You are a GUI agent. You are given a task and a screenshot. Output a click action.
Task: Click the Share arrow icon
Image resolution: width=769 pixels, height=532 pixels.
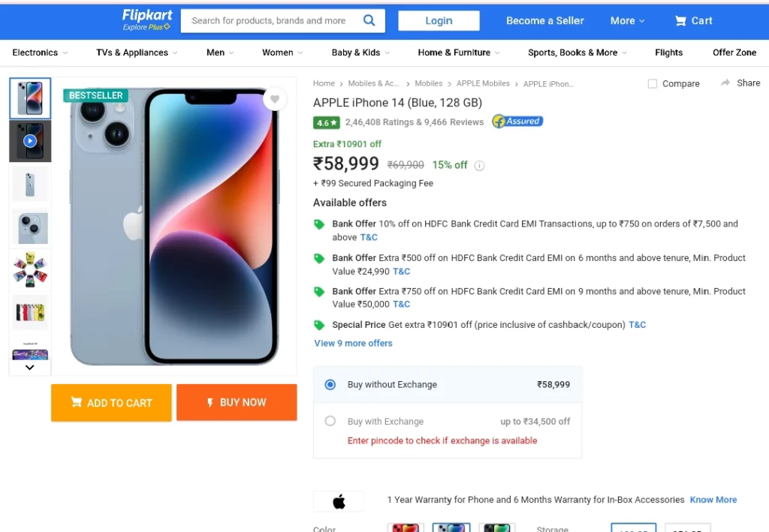725,83
